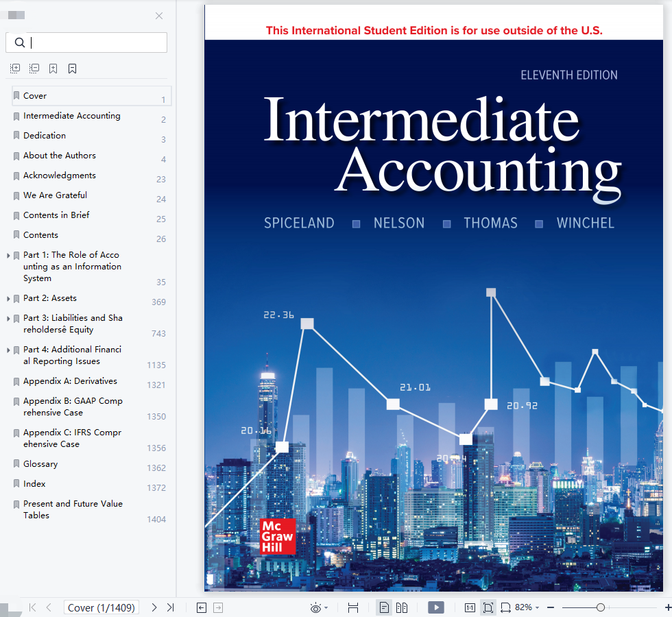Click the collapse all bookmarks icon
This screenshot has height=617, width=672.
point(34,69)
